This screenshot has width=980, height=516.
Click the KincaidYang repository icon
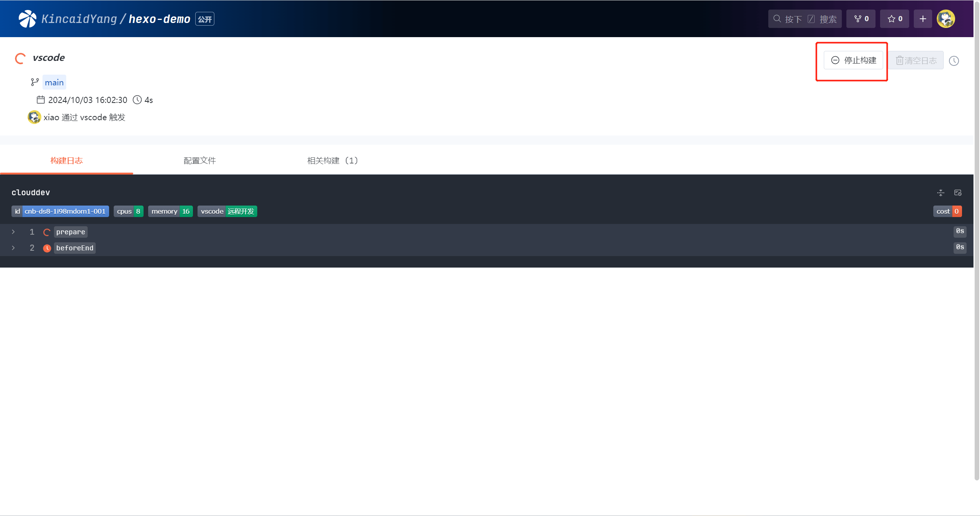click(x=27, y=18)
